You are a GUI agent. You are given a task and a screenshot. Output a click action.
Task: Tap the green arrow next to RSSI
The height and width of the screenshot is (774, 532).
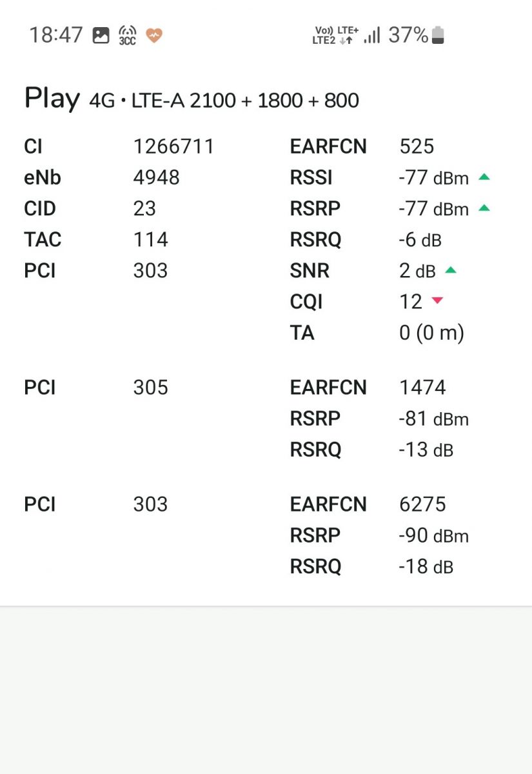coord(484,177)
